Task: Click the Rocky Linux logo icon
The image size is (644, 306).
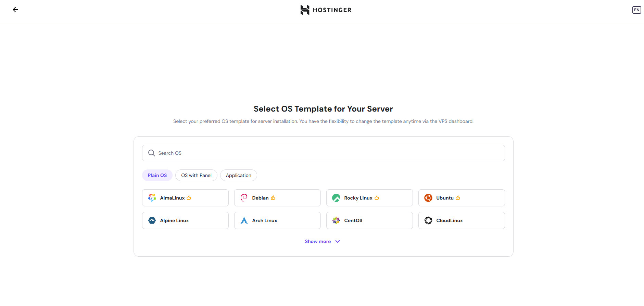Action: point(336,198)
